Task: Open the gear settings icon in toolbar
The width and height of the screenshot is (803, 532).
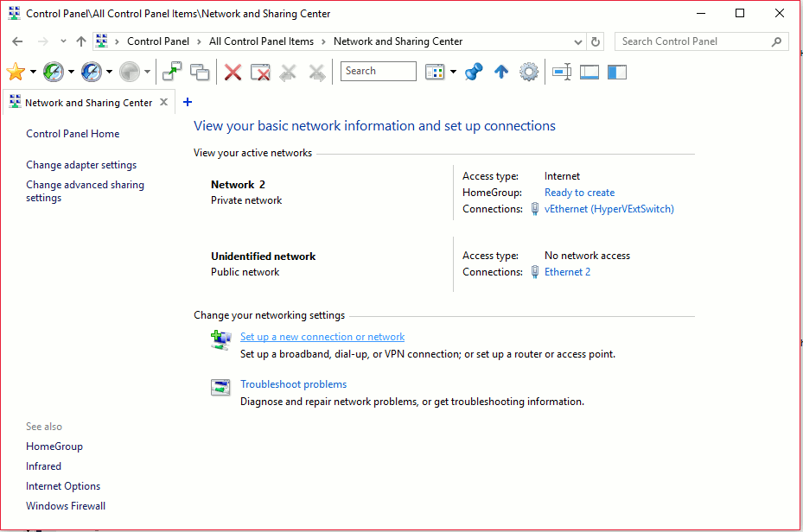Action: click(529, 72)
